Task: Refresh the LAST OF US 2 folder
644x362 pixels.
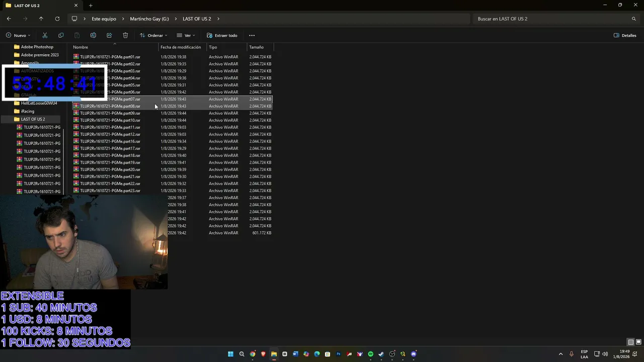Action: coord(57,19)
